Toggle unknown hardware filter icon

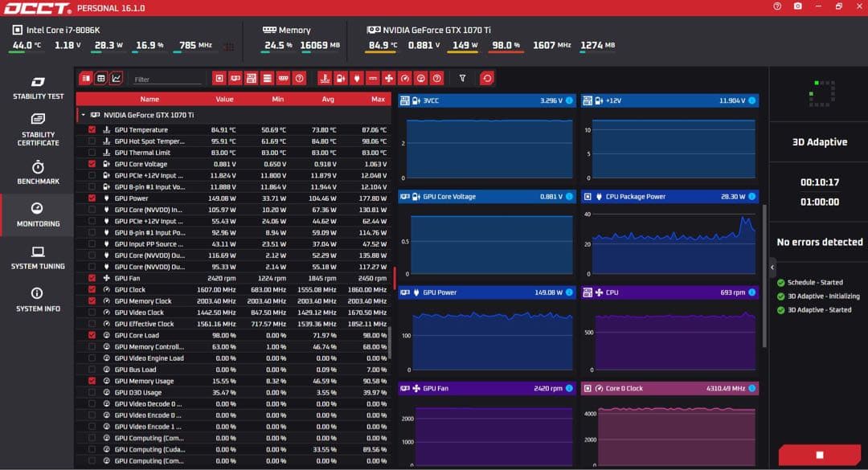coord(300,79)
